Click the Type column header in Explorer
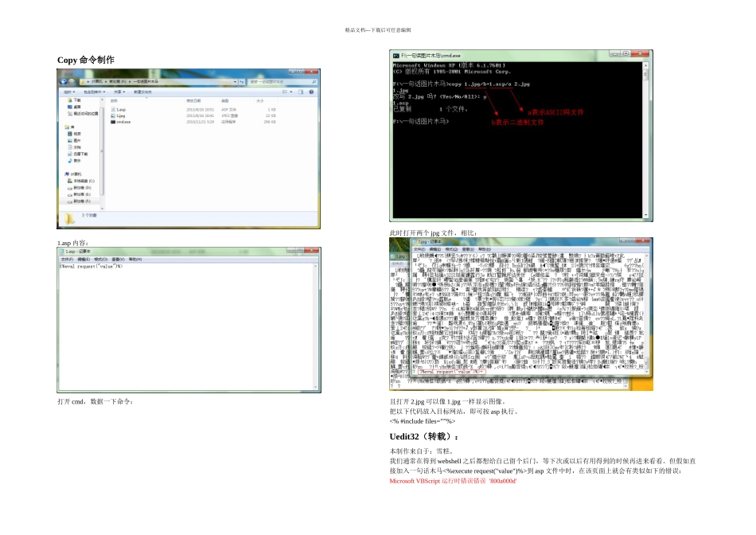The width and height of the screenshot is (756, 535). (225, 101)
